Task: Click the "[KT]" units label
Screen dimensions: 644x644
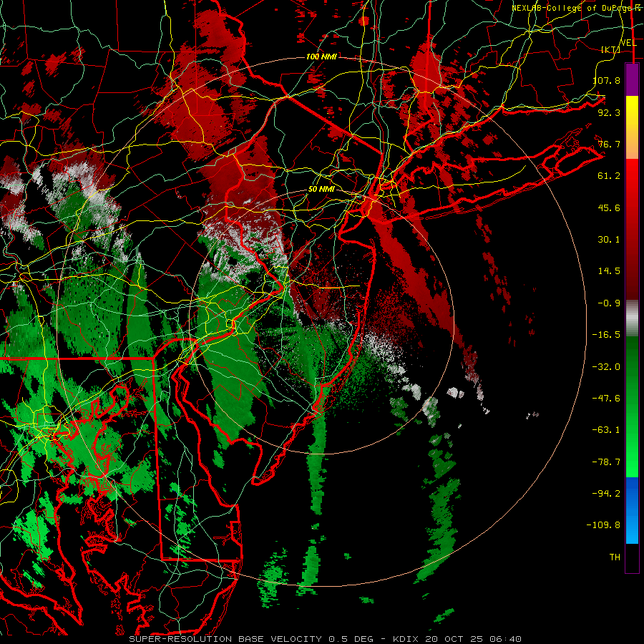Action: coord(611,49)
